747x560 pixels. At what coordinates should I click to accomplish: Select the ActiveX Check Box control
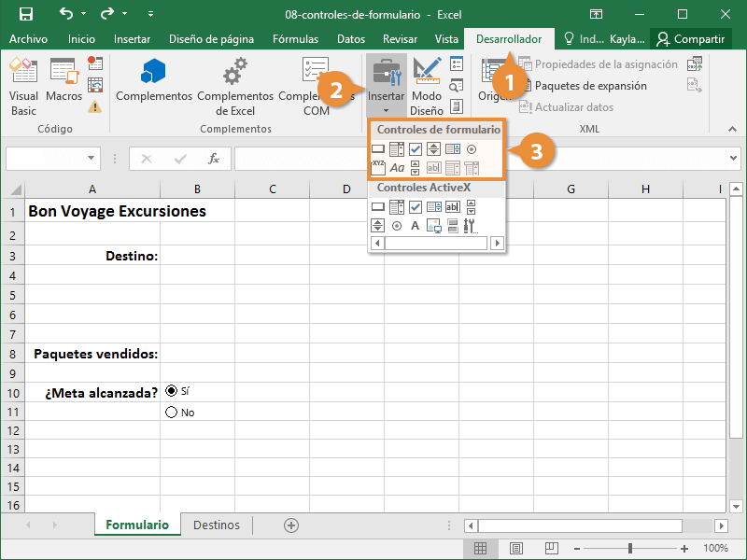(416, 207)
